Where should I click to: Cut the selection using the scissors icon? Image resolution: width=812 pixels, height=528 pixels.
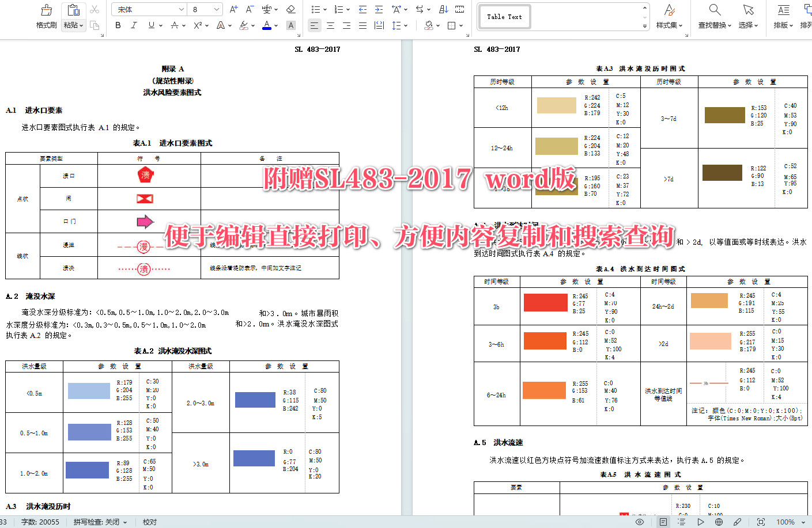[x=95, y=9]
